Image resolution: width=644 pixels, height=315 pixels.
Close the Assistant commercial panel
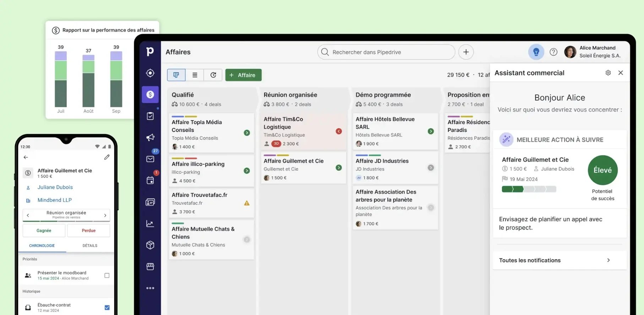coord(621,73)
